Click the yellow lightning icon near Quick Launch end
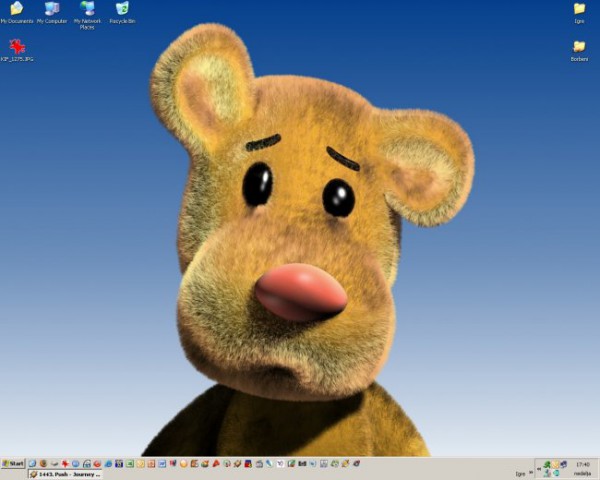Viewport: 600px width, 480px height. click(x=345, y=464)
